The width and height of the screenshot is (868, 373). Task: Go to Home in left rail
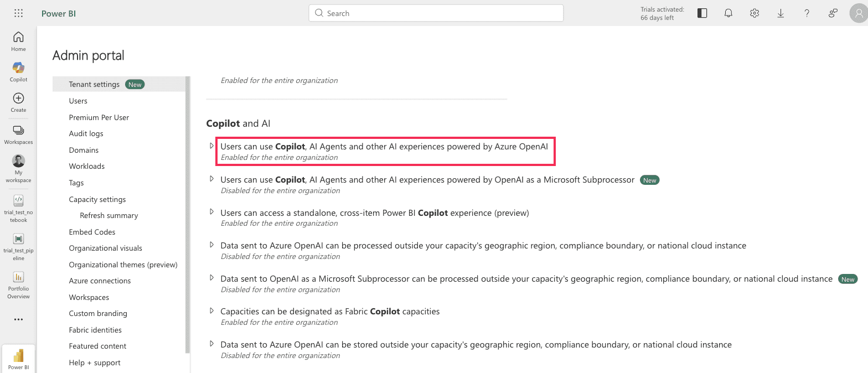(18, 42)
